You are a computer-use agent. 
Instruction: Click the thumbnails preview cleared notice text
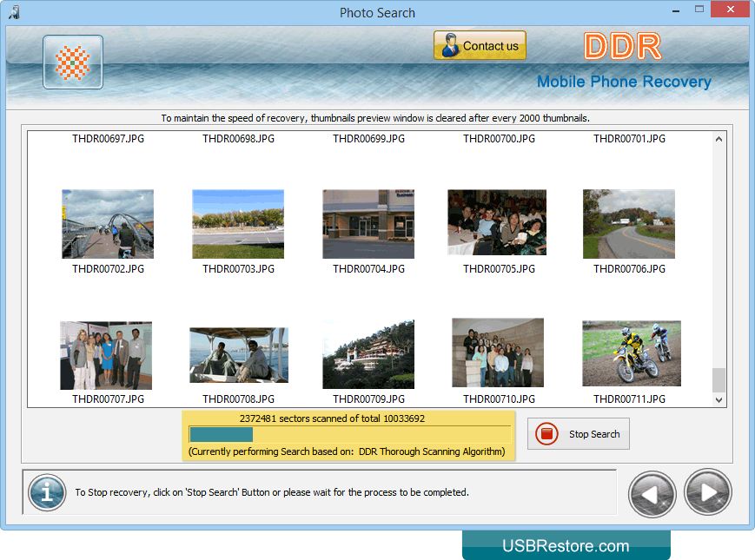pos(375,118)
